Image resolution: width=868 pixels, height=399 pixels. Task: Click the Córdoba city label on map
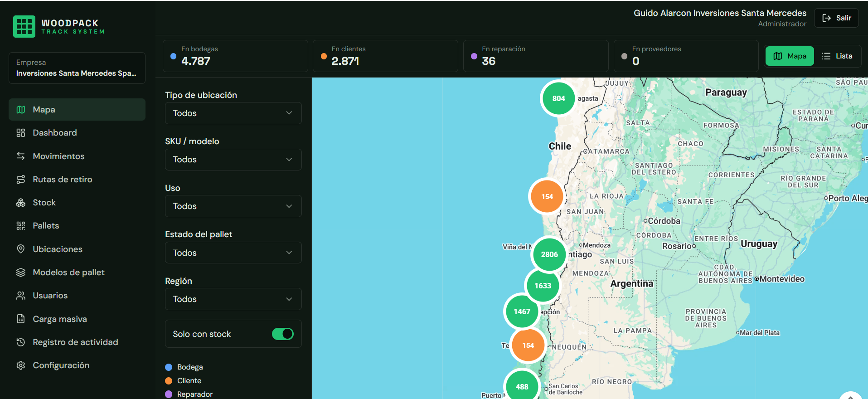pos(664,221)
